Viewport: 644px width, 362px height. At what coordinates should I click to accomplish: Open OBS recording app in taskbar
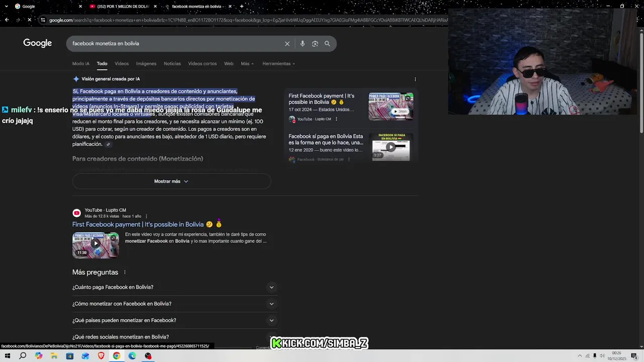coord(148,356)
